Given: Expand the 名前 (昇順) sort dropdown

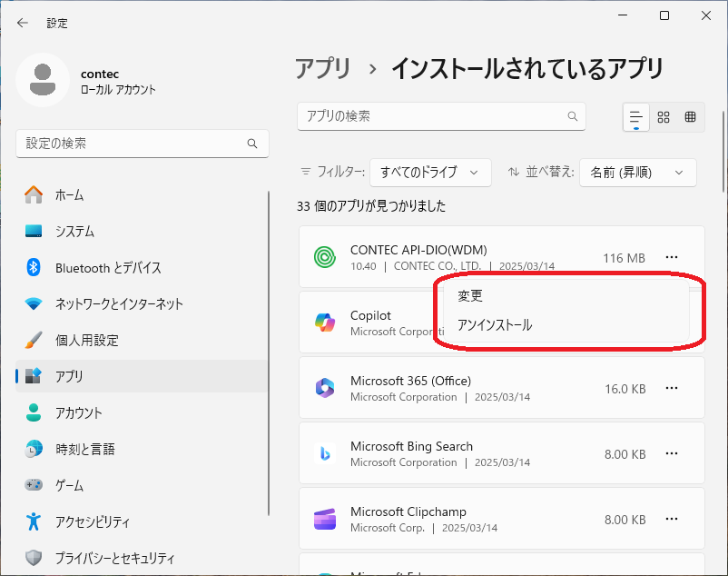Looking at the screenshot, I should pyautogui.click(x=638, y=173).
